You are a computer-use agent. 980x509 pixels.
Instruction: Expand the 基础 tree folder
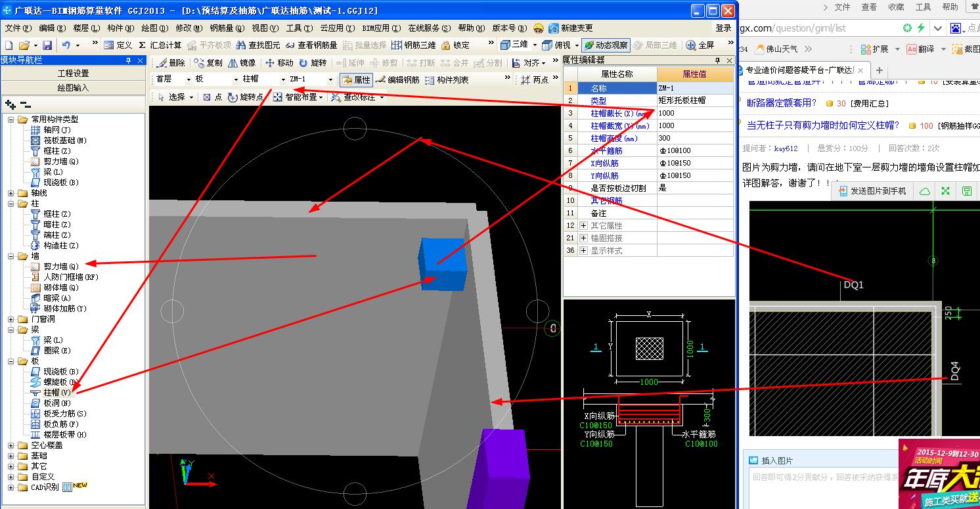coord(11,456)
